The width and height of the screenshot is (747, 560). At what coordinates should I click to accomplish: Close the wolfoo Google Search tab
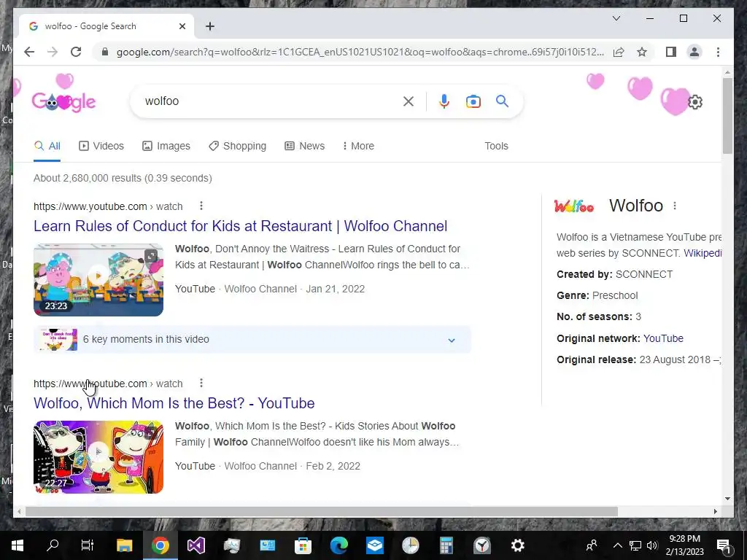click(x=182, y=26)
